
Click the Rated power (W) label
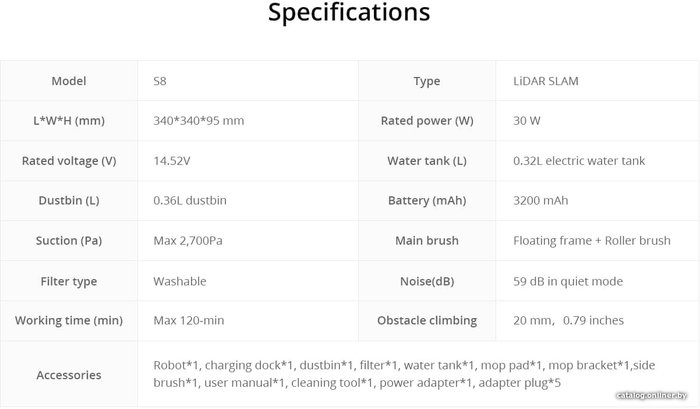click(427, 121)
